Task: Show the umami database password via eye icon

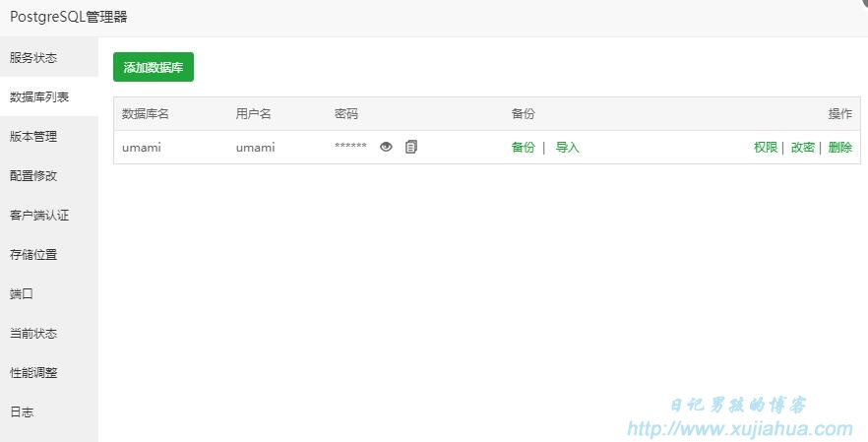Action: (386, 147)
